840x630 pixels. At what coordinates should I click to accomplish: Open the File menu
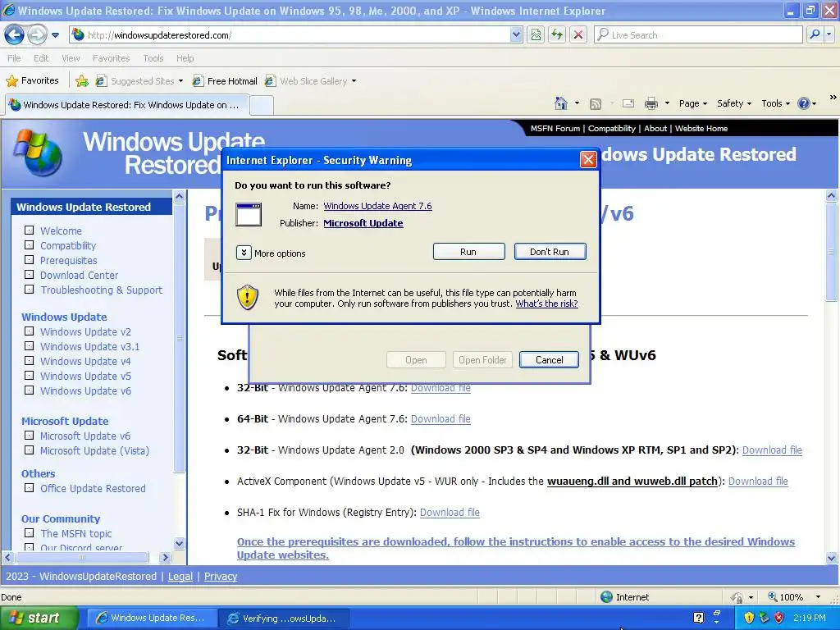[x=14, y=58]
